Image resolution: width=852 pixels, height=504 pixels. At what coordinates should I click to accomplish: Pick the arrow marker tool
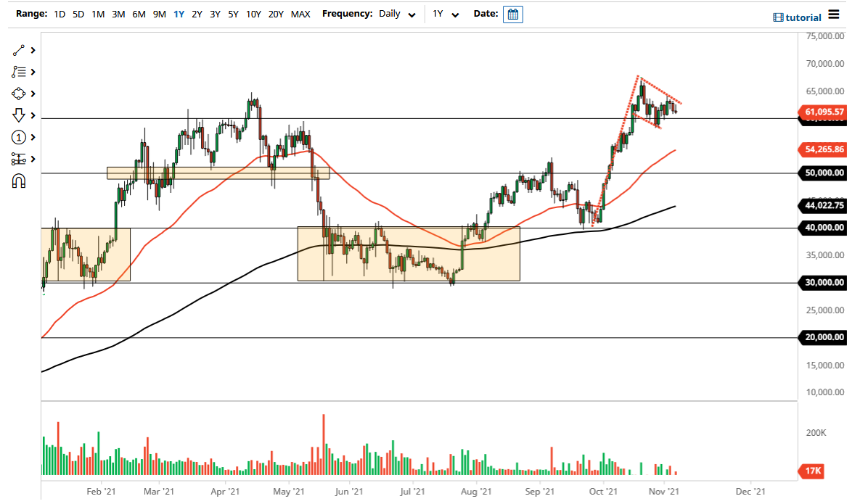tap(18, 115)
